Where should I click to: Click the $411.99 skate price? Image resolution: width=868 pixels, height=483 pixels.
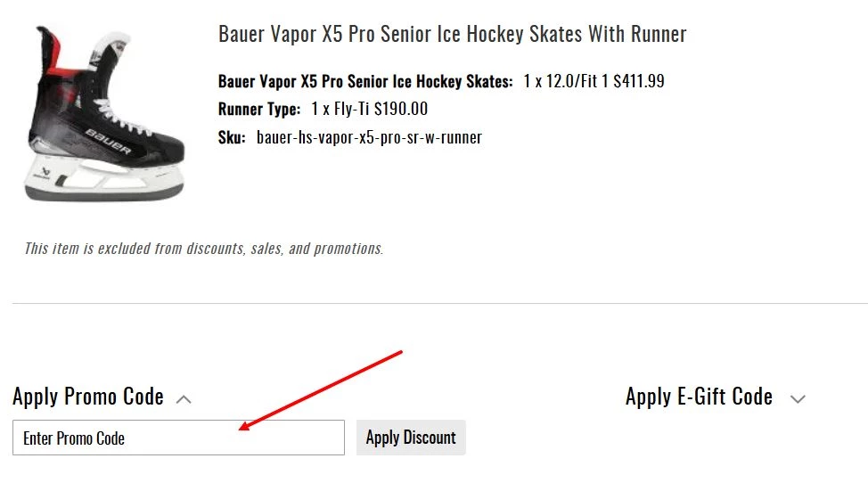point(639,82)
